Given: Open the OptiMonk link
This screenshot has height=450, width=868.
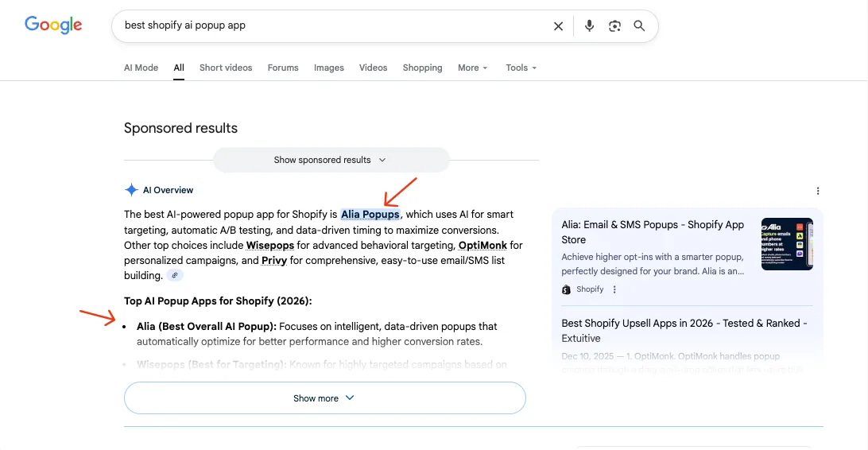Looking at the screenshot, I should pos(482,245).
